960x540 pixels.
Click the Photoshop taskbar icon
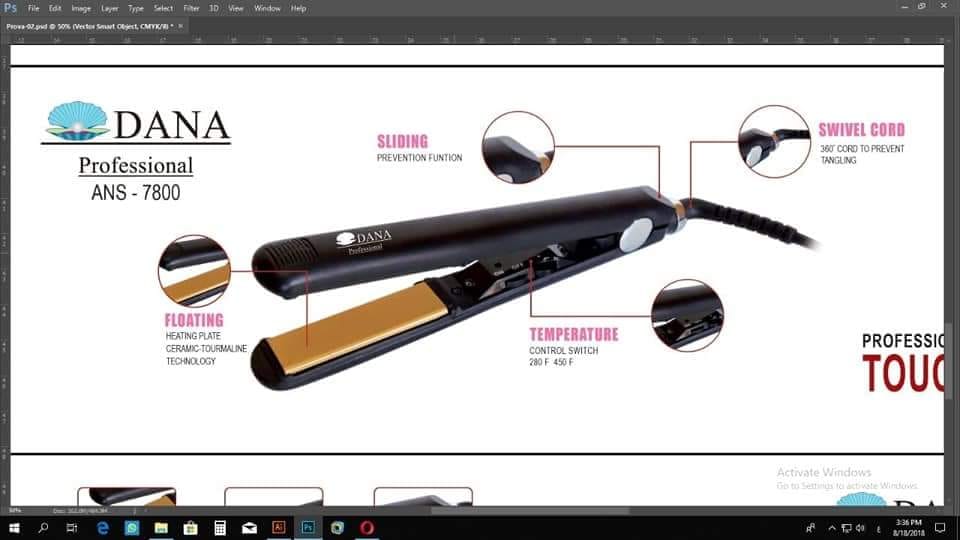click(308, 528)
